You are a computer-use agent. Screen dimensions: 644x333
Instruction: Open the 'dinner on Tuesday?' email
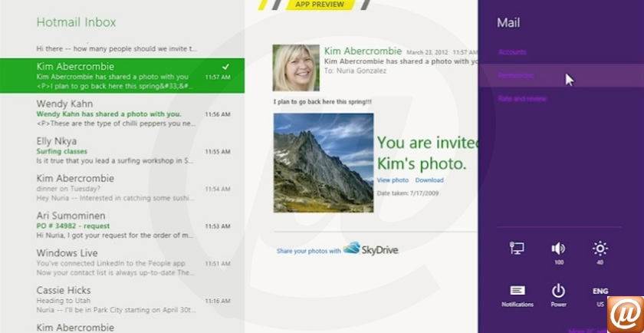122,188
